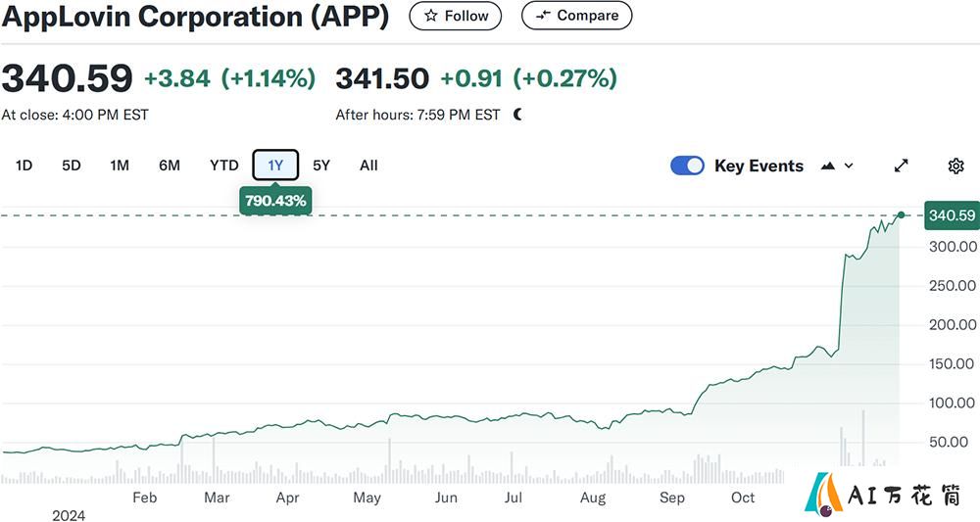Click the Mar x-axis label
Viewport: 980px width, 522px height.
click(217, 498)
